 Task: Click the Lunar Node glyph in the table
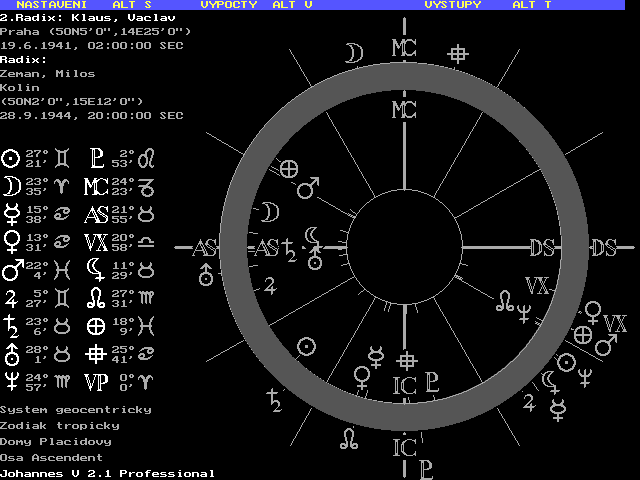click(x=96, y=298)
